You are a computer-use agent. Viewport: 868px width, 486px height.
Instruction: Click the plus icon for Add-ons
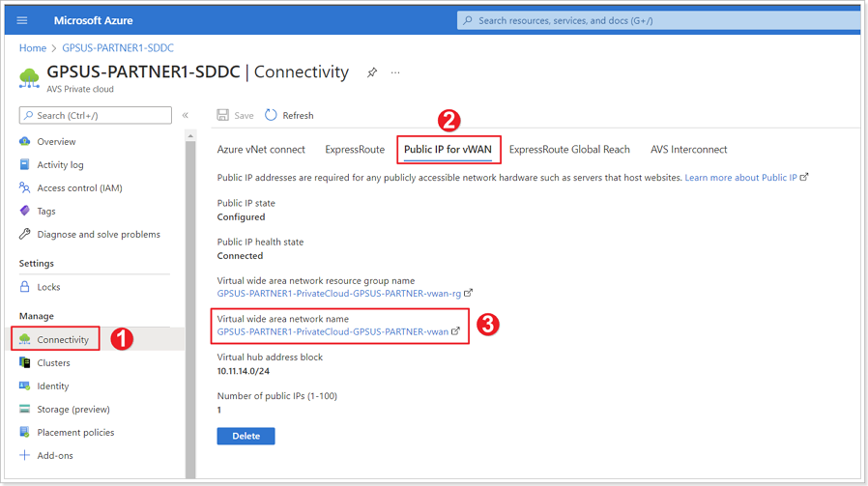(x=24, y=455)
